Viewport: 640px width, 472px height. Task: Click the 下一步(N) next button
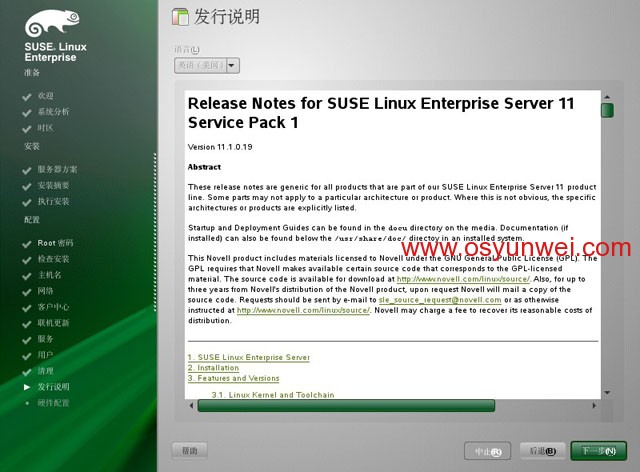[x=598, y=451]
